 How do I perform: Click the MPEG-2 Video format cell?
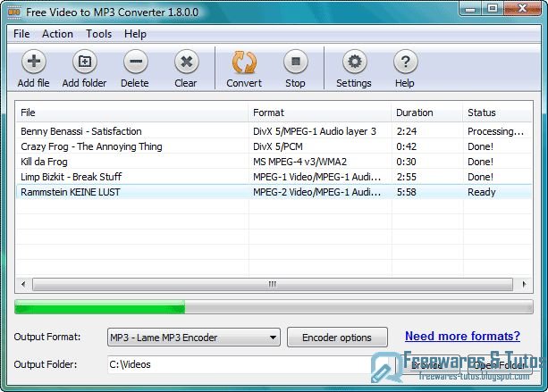[317, 192]
